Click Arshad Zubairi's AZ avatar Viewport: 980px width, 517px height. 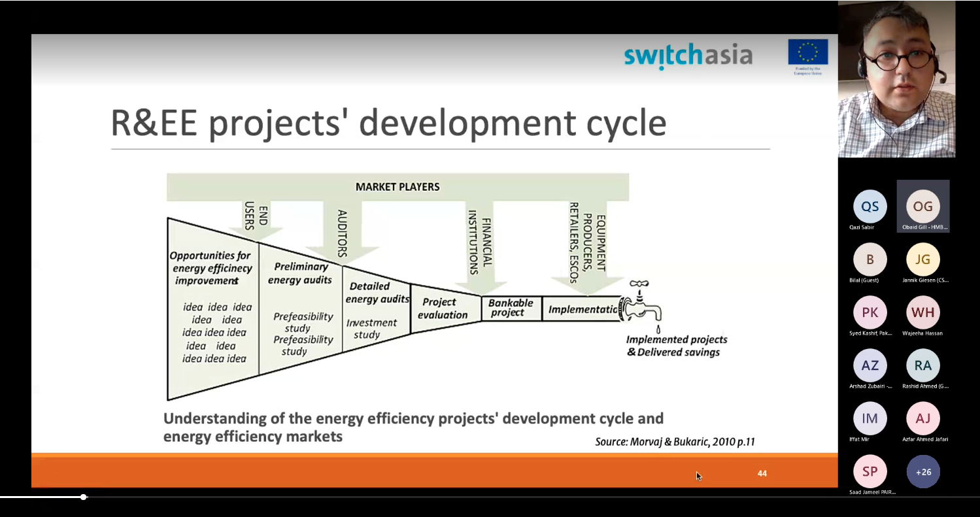pos(870,365)
